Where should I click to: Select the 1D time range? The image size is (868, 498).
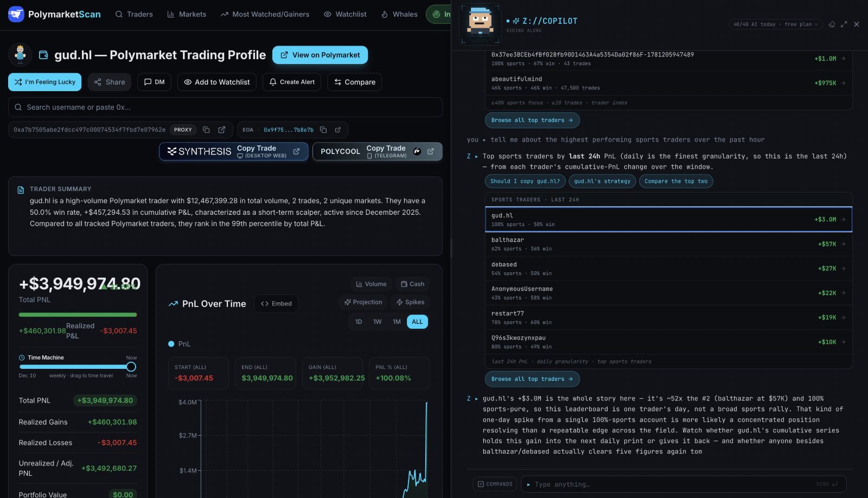359,322
